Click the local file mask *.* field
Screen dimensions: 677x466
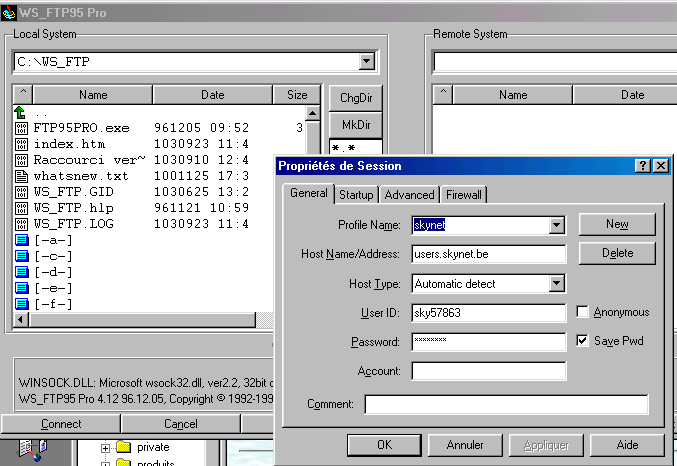(356, 147)
